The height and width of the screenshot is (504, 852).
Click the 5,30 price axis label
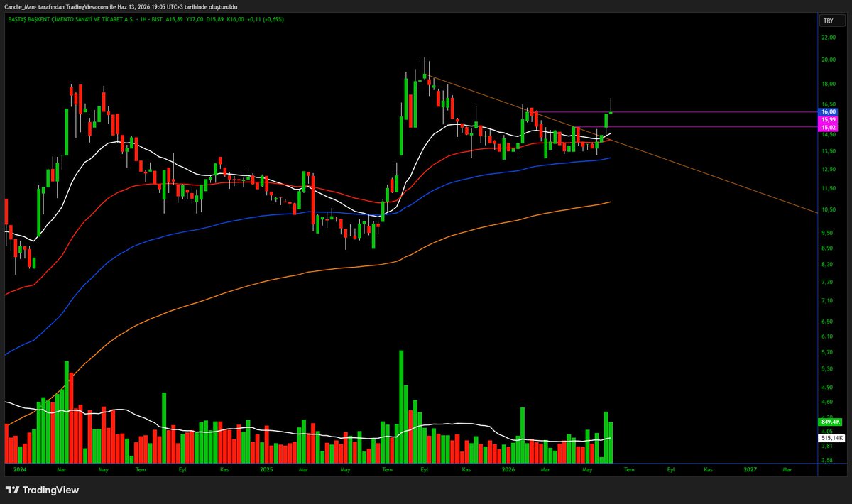[x=827, y=369]
